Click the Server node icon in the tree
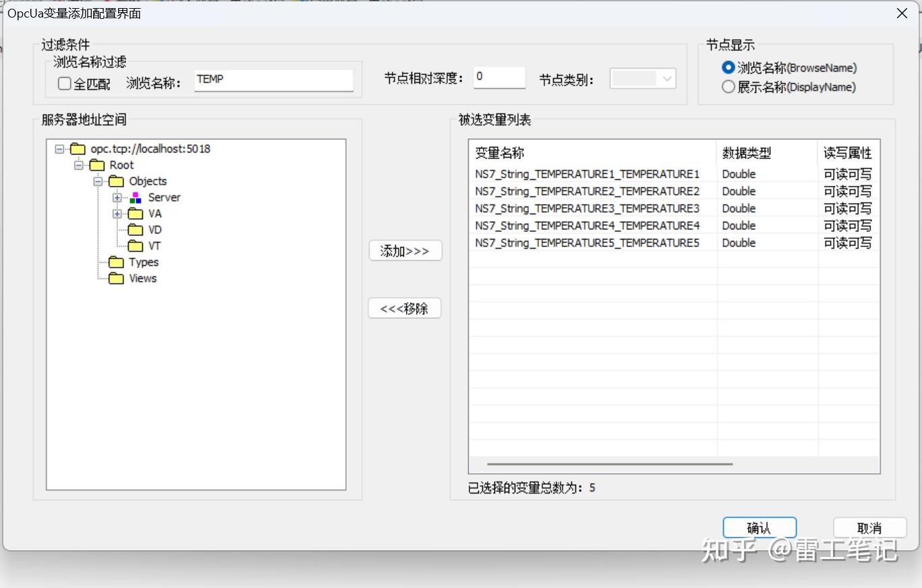The width and height of the screenshot is (922, 588). click(136, 197)
